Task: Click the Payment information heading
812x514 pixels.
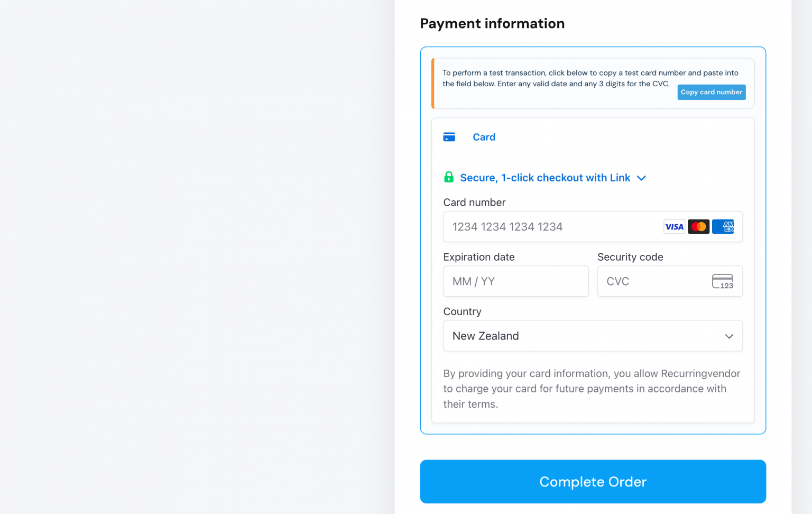Action: pyautogui.click(x=492, y=23)
